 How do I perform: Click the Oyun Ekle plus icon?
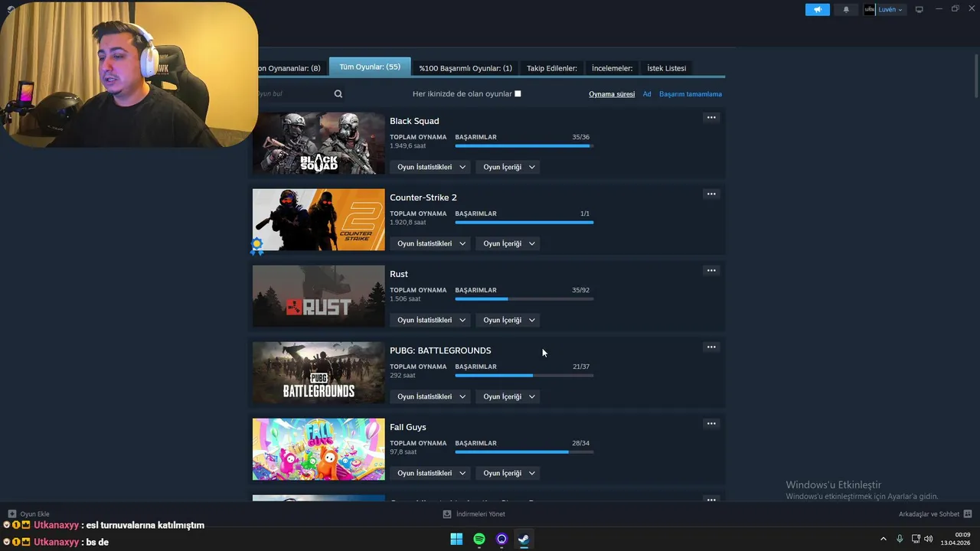pos(12,514)
